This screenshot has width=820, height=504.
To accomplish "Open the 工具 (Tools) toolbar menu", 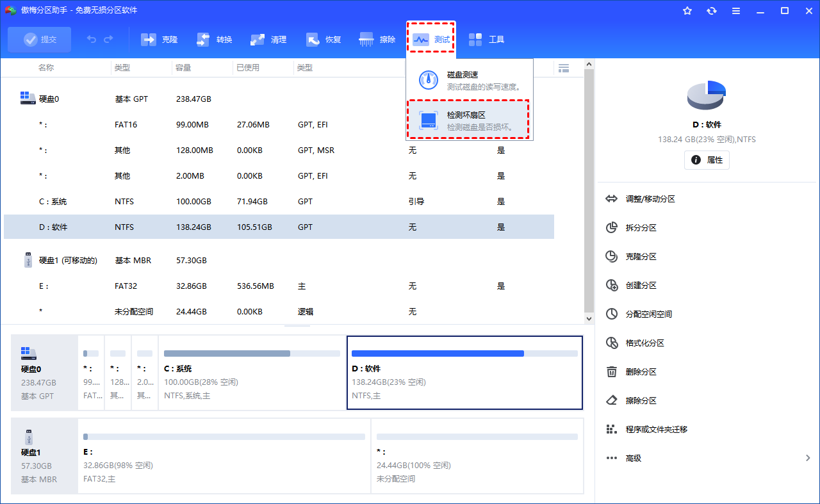I will click(486, 40).
